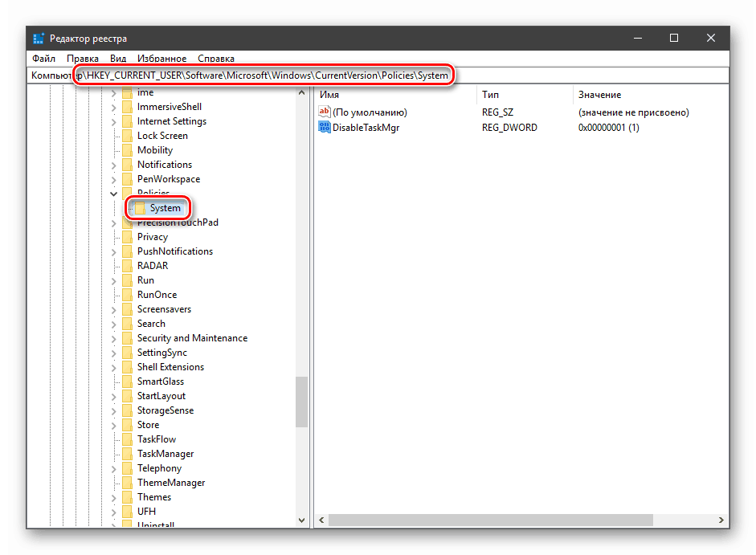
Task: Click tree pane scroll up arrow
Action: click(x=302, y=92)
